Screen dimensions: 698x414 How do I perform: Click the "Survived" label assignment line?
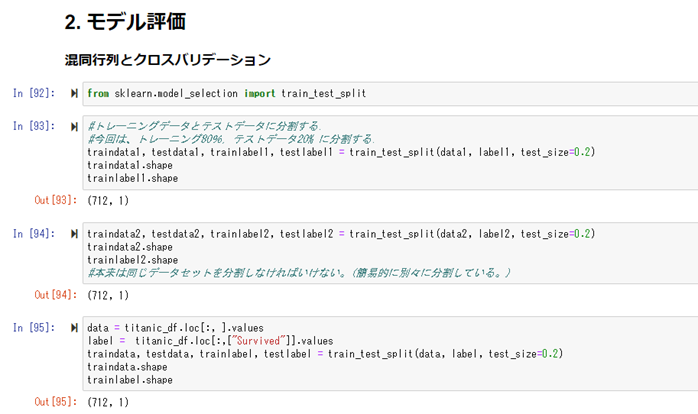click(x=210, y=341)
